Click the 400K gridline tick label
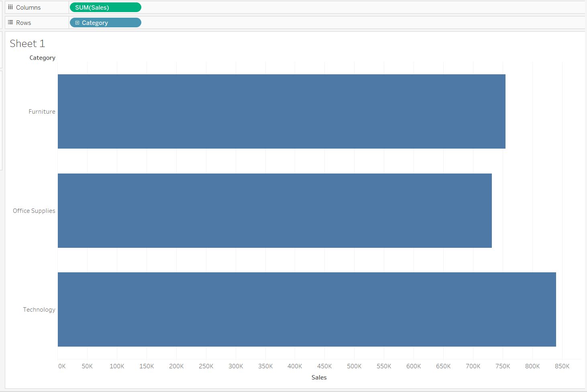The image size is (587, 392). [294, 366]
